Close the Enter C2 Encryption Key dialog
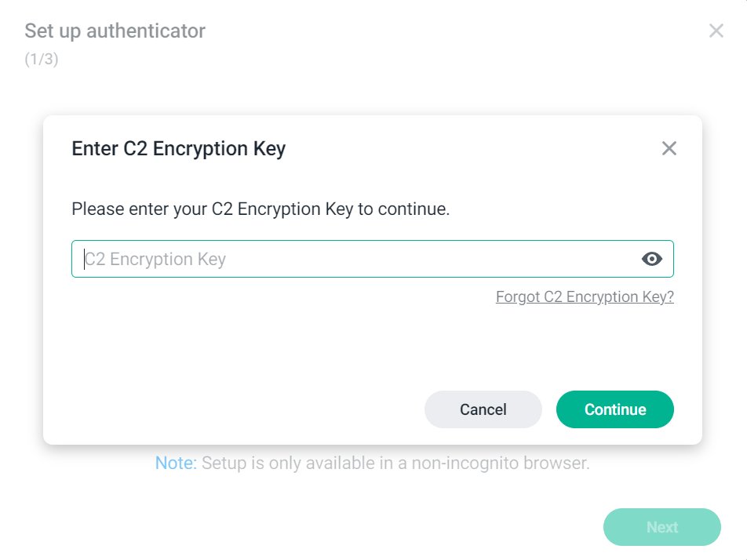747x560 pixels. [x=669, y=148]
